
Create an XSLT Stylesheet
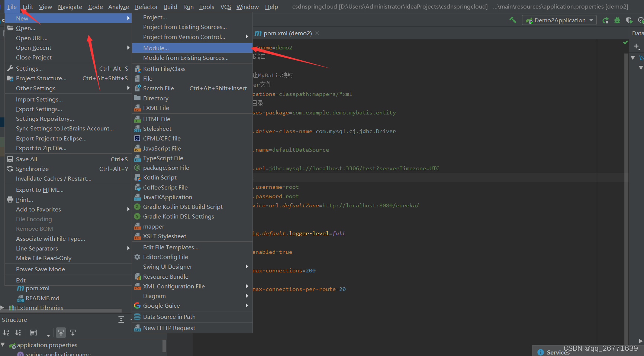point(192,236)
